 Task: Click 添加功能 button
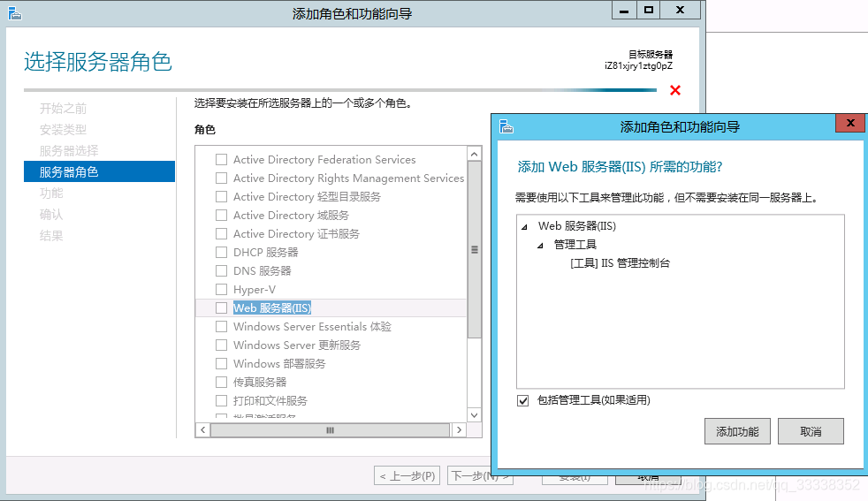pos(737,431)
